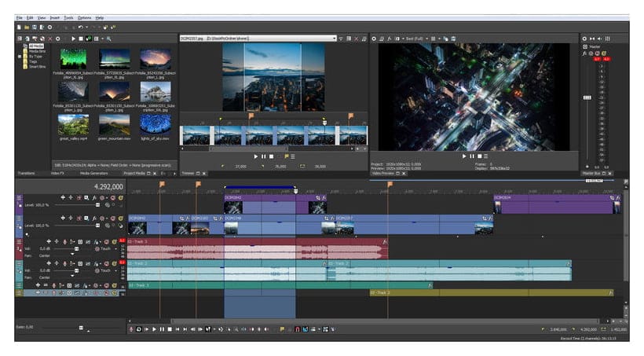Open the Auto Ripple mode dropdown arrow
This screenshot has width=644, height=356.
pyautogui.click(x=318, y=329)
